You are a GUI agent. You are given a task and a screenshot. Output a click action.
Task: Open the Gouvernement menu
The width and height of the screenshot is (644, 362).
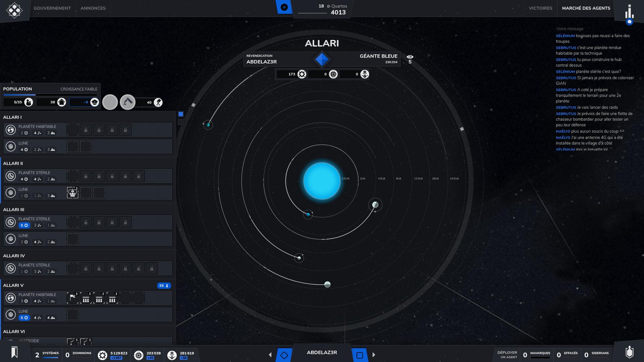point(52,8)
